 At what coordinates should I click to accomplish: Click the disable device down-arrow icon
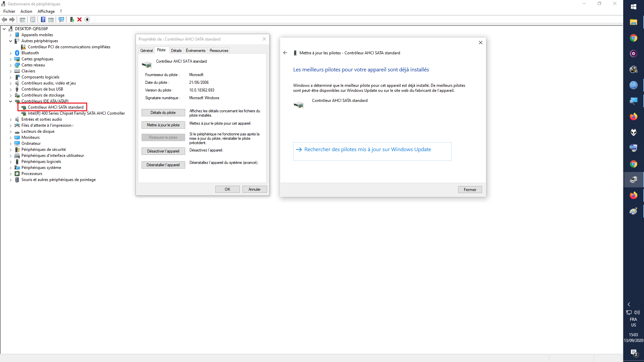pyautogui.click(x=87, y=19)
